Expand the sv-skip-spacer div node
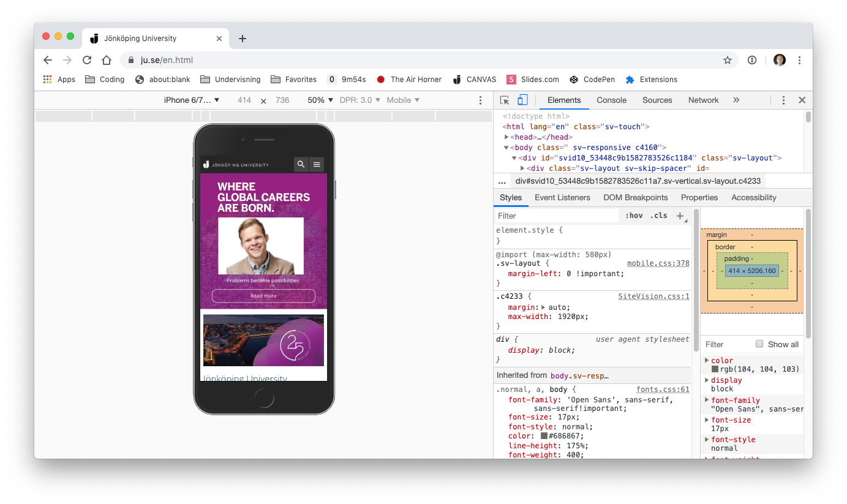 pyautogui.click(x=522, y=168)
